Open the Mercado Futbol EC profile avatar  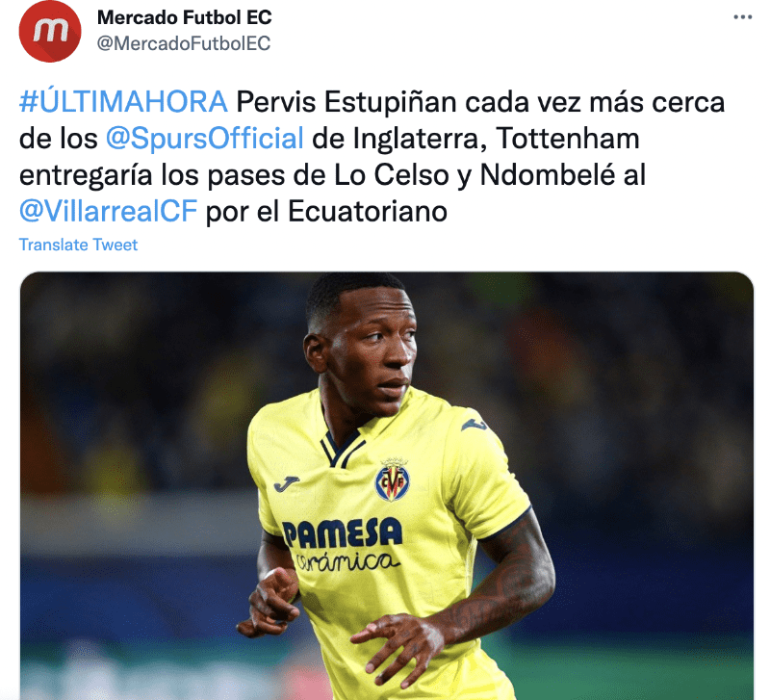point(50,31)
